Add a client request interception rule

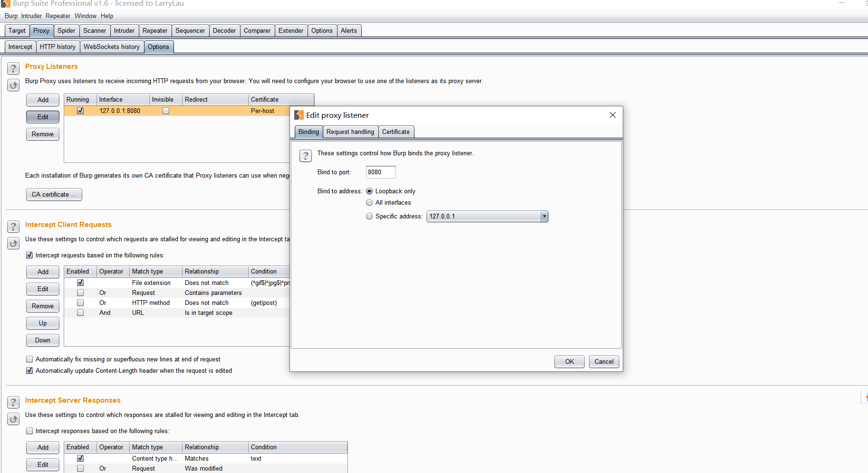(x=43, y=272)
